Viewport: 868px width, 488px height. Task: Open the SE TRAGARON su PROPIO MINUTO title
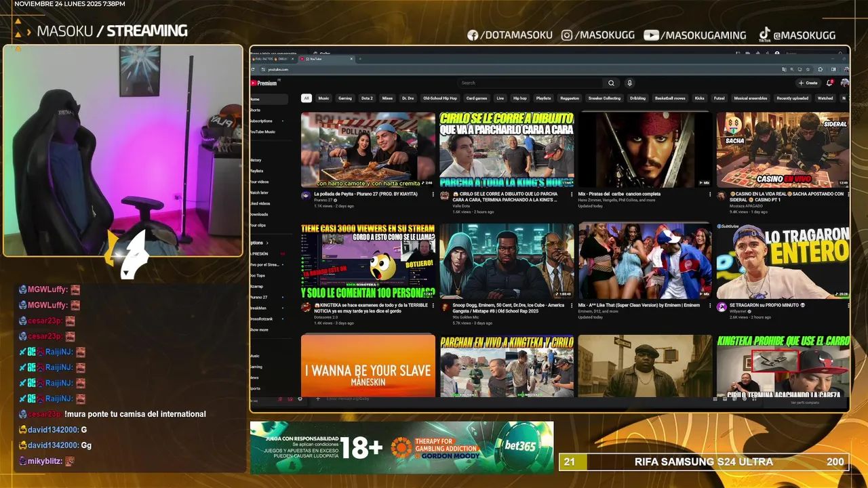pos(767,306)
